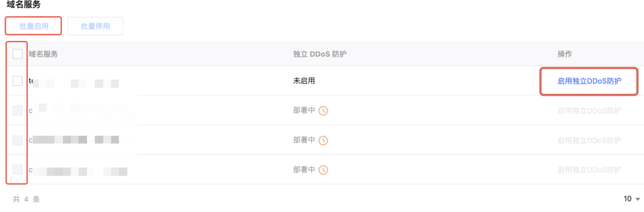Check the last row's checkbox
Screen dimensions: 644x212
click(x=18, y=170)
